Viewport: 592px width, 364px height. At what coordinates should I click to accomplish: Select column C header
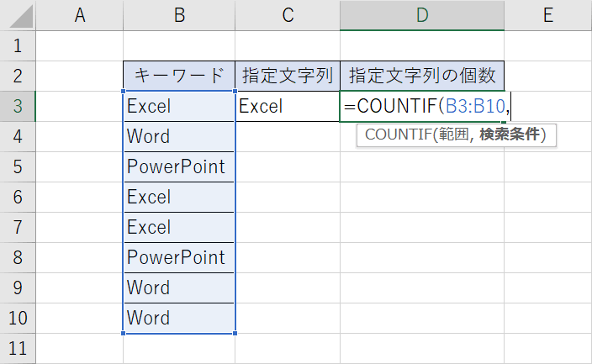(288, 15)
